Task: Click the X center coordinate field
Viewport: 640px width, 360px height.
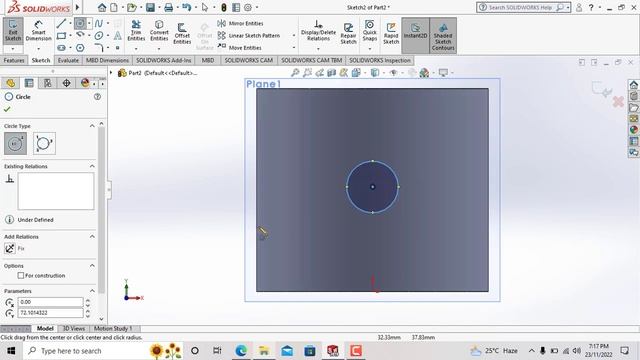Action: [51, 302]
